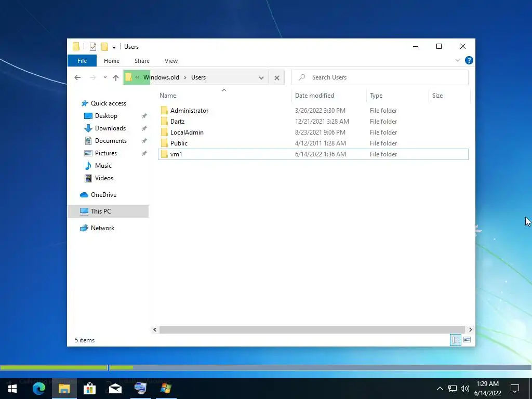The width and height of the screenshot is (532, 399).
Task: Open volume control in system tray
Action: [x=465, y=389]
